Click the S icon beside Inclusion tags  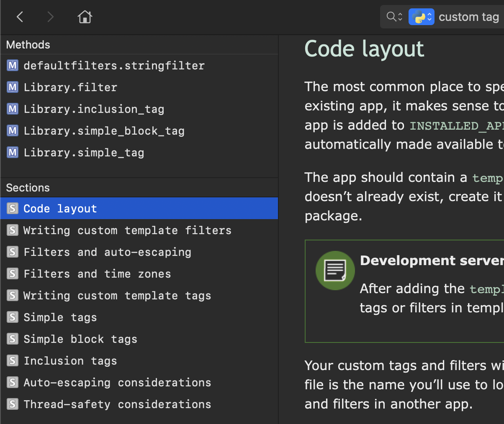coord(13,361)
